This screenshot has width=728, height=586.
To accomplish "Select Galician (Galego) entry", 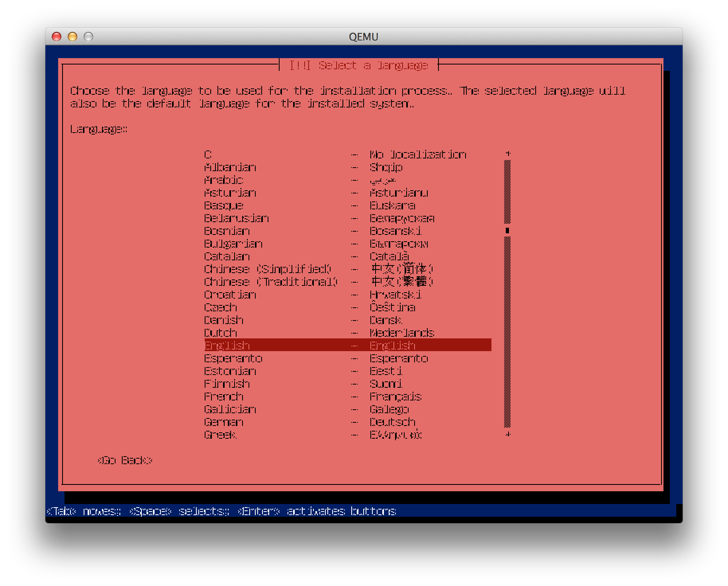I will (x=348, y=409).
